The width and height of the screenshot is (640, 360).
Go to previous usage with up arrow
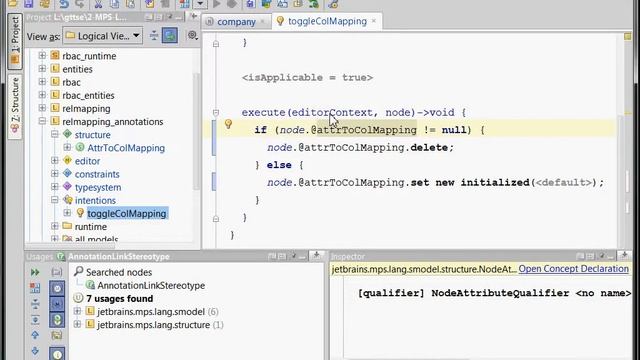pyautogui.click(x=35, y=335)
